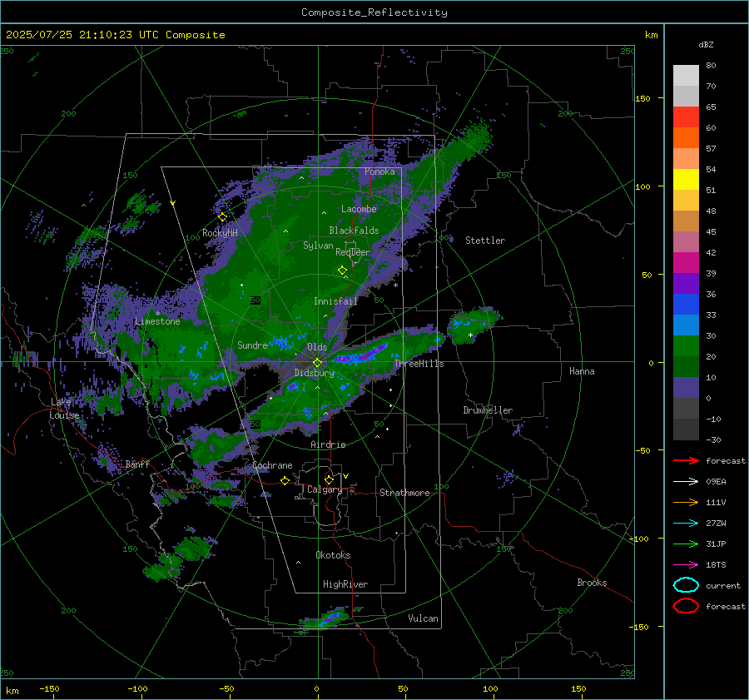Click the RockyMH label

point(220,233)
